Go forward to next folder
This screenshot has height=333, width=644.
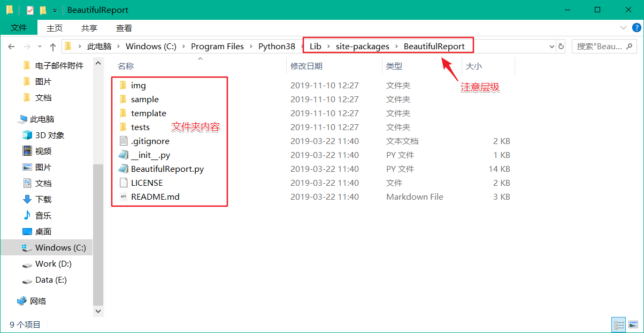tap(27, 47)
